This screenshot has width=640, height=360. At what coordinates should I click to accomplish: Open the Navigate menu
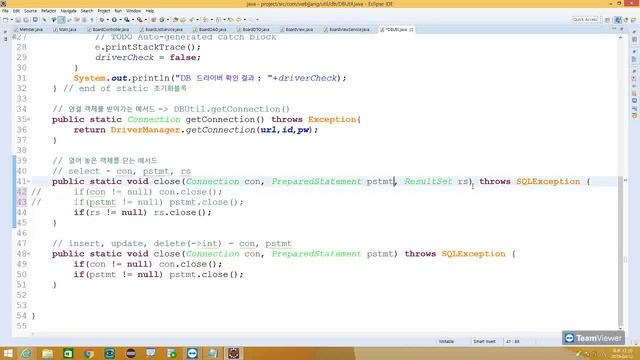(x=69, y=11)
